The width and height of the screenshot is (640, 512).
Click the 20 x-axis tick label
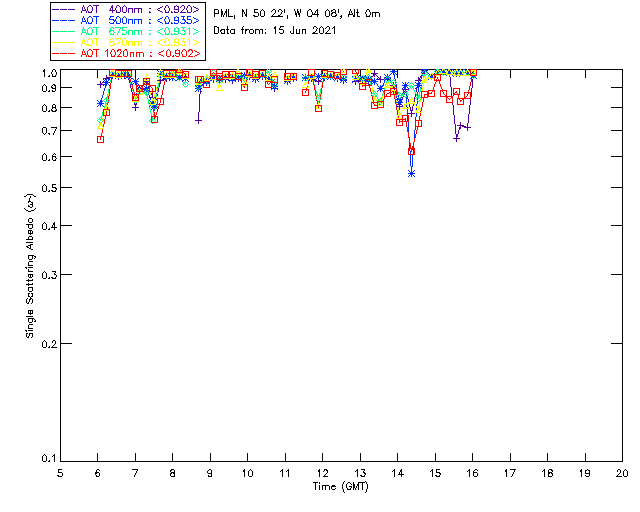click(622, 473)
